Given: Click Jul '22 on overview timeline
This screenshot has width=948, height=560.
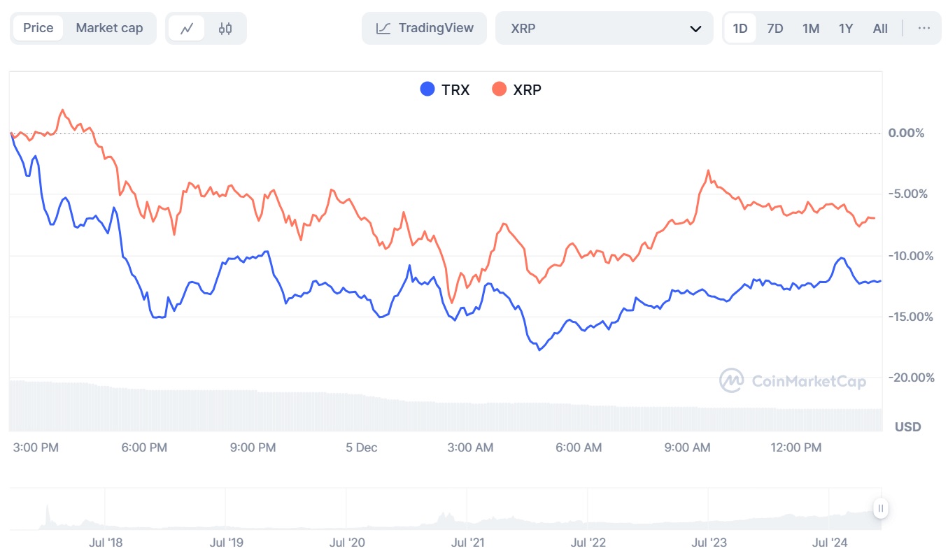Looking at the screenshot, I should (x=588, y=542).
